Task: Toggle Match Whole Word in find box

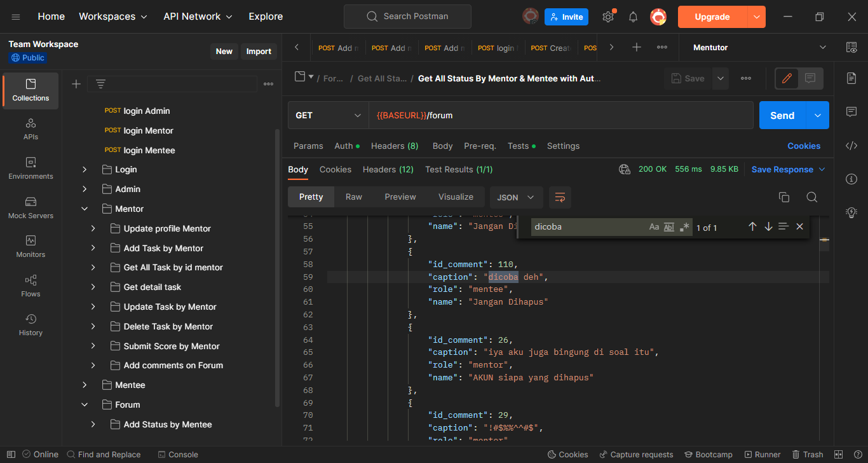Action: (668, 227)
